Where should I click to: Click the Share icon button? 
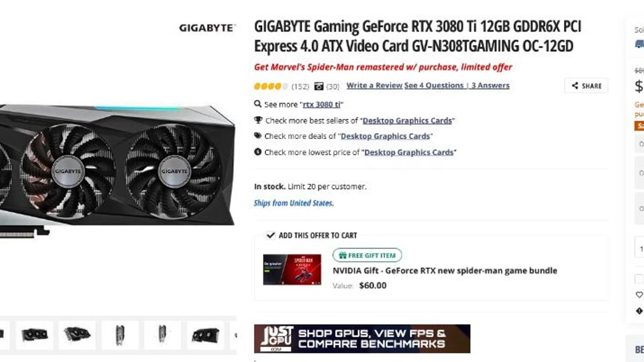tap(586, 86)
